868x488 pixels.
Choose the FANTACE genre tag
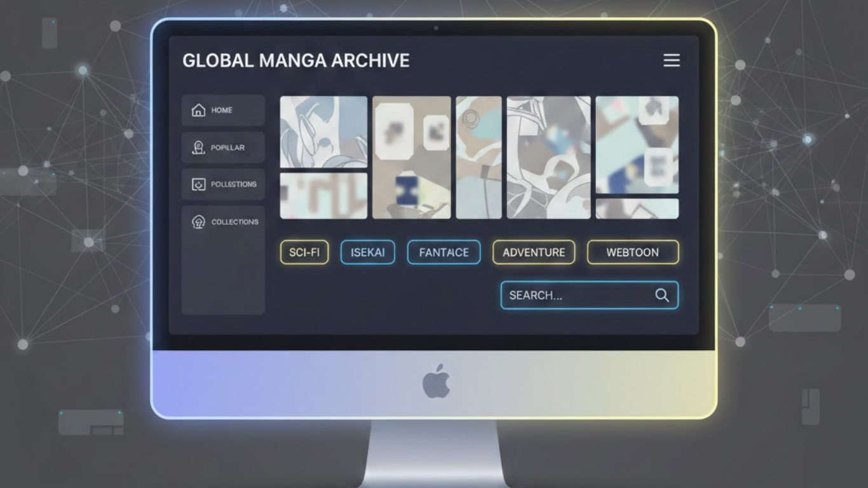[x=444, y=252]
